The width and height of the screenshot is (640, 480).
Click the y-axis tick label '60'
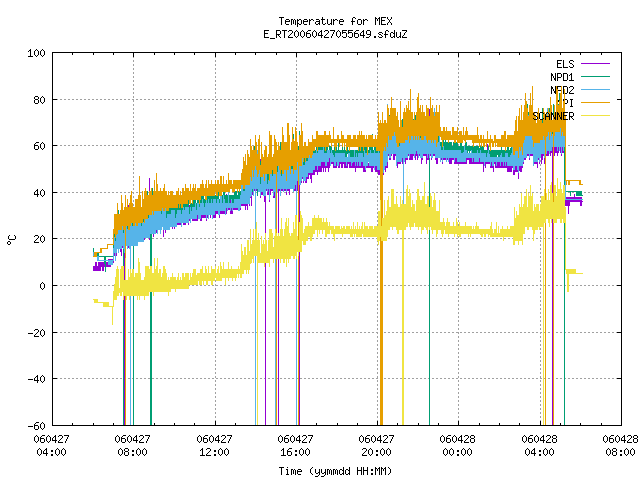click(39, 146)
